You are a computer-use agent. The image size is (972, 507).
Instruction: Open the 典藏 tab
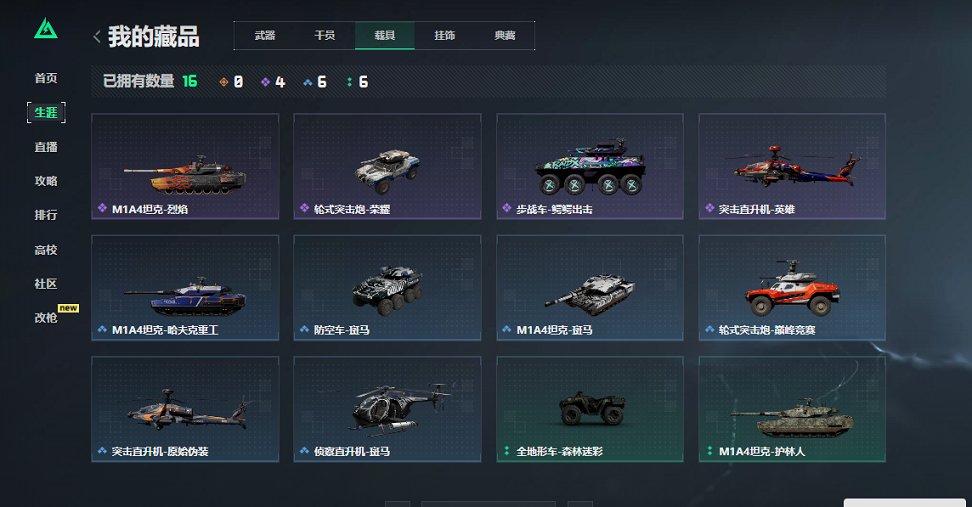coord(505,35)
